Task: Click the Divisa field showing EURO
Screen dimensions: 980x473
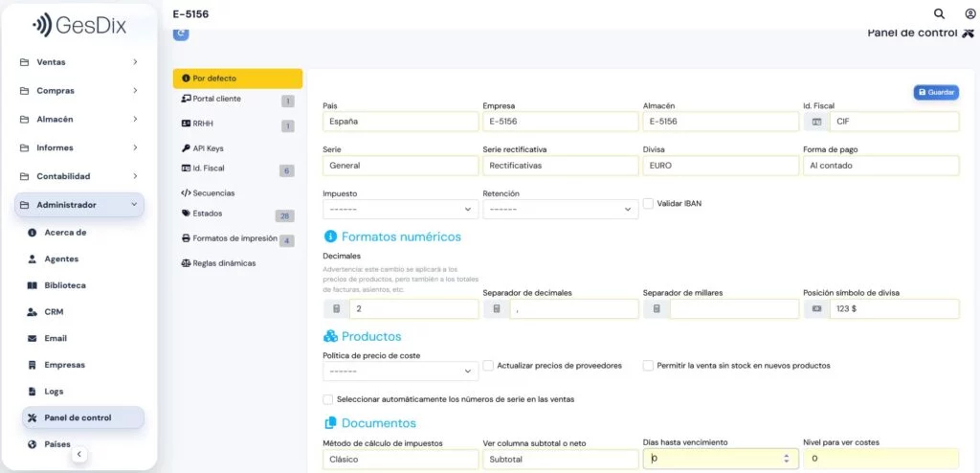Action: 721,166
